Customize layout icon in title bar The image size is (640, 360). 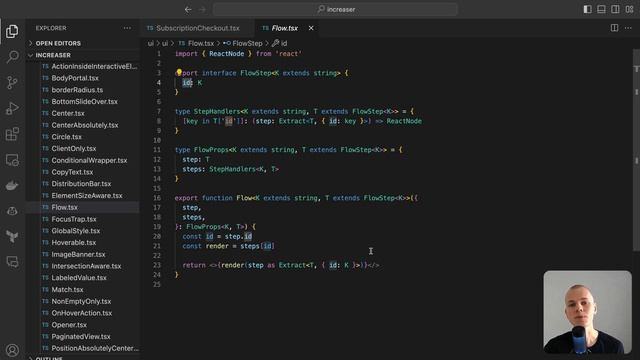[x=629, y=9]
